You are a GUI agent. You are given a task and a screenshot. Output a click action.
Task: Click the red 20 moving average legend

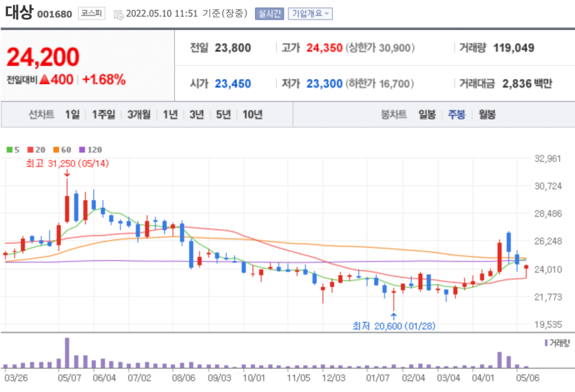click(x=36, y=150)
